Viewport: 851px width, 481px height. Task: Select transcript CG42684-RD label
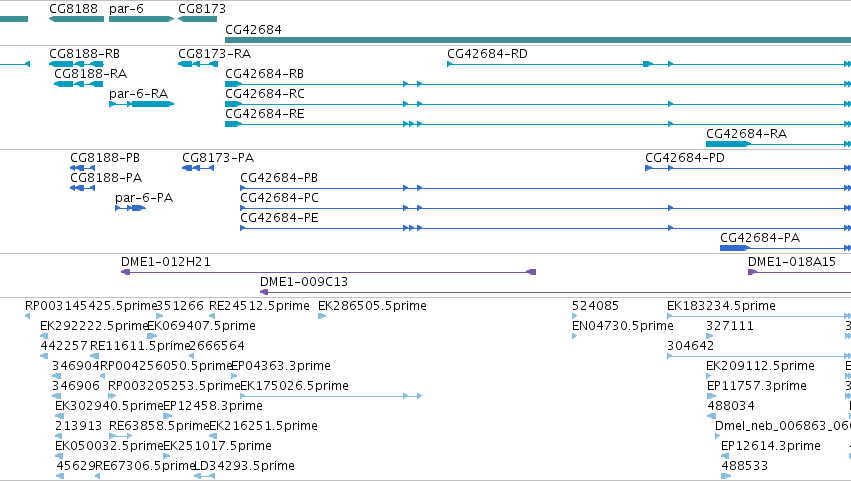487,54
